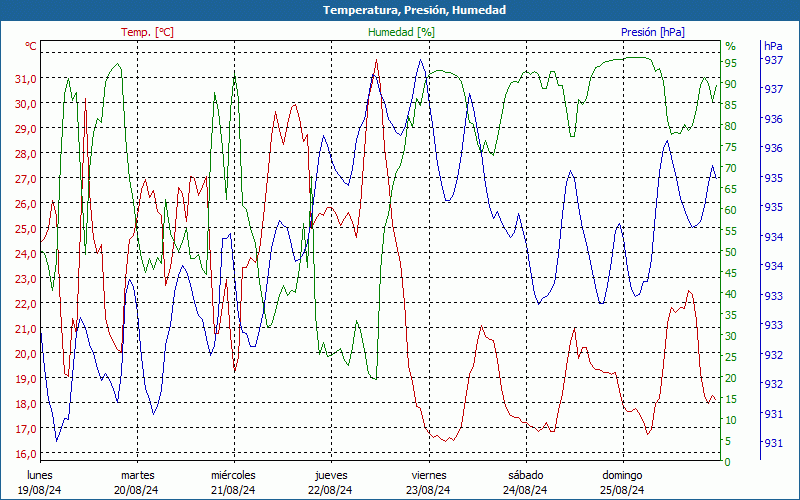The height and width of the screenshot is (500, 800).
Task: Click the green 30 humidity axis value
Action: (x=731, y=336)
